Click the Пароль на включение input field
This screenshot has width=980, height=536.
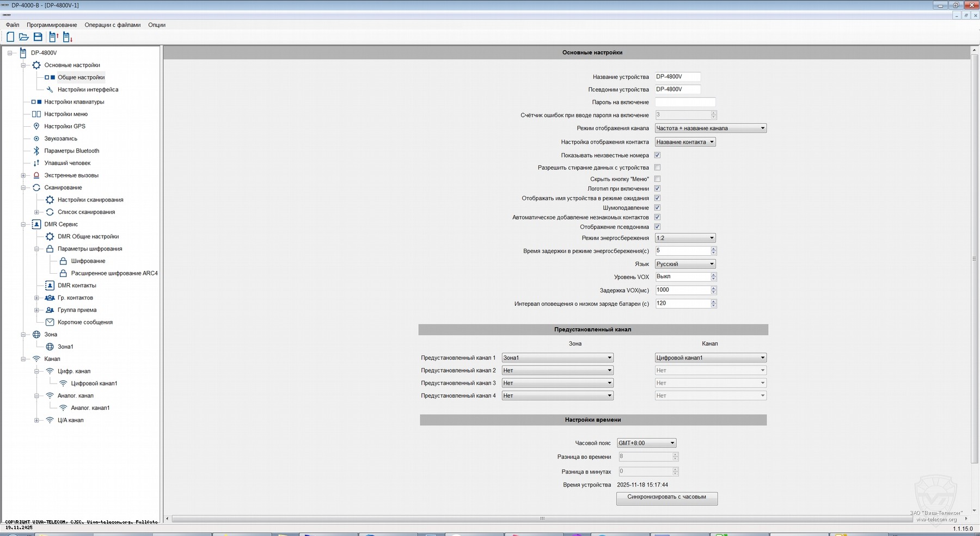pos(685,102)
